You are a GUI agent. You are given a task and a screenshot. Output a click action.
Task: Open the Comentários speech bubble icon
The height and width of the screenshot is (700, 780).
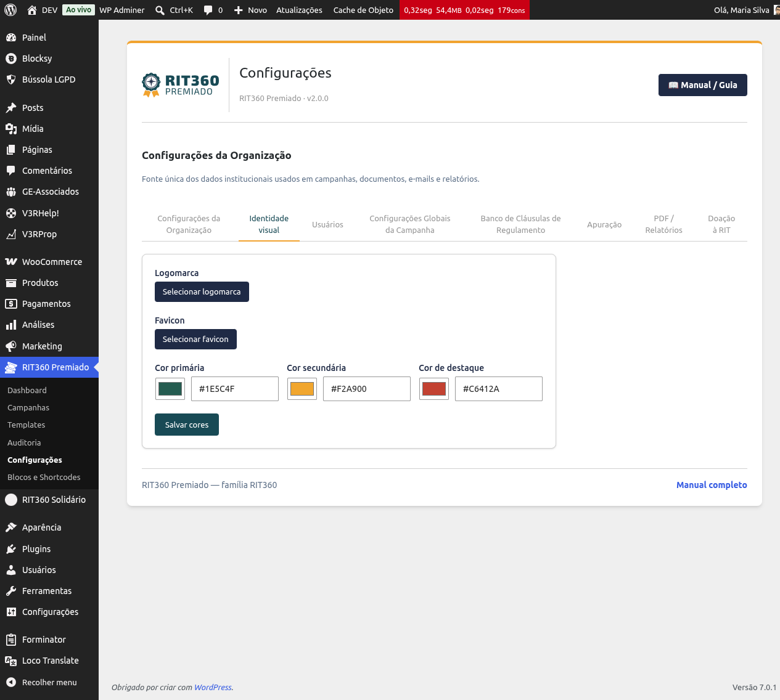tap(11, 171)
